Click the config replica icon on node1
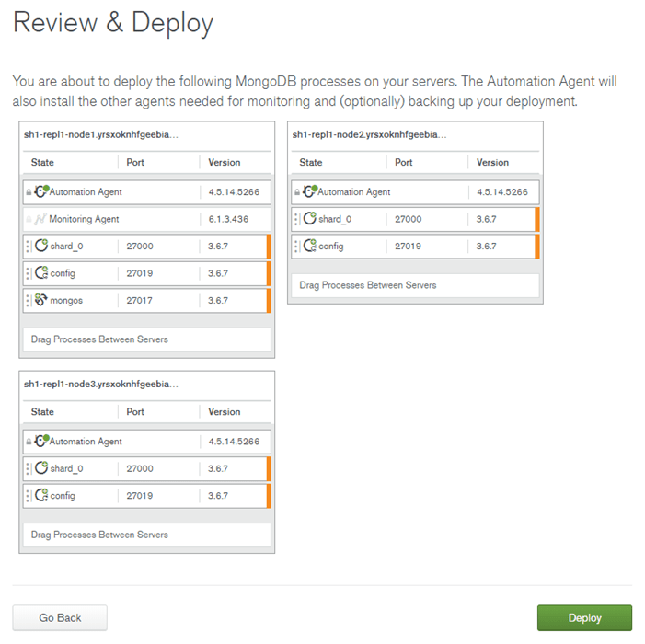 41,272
